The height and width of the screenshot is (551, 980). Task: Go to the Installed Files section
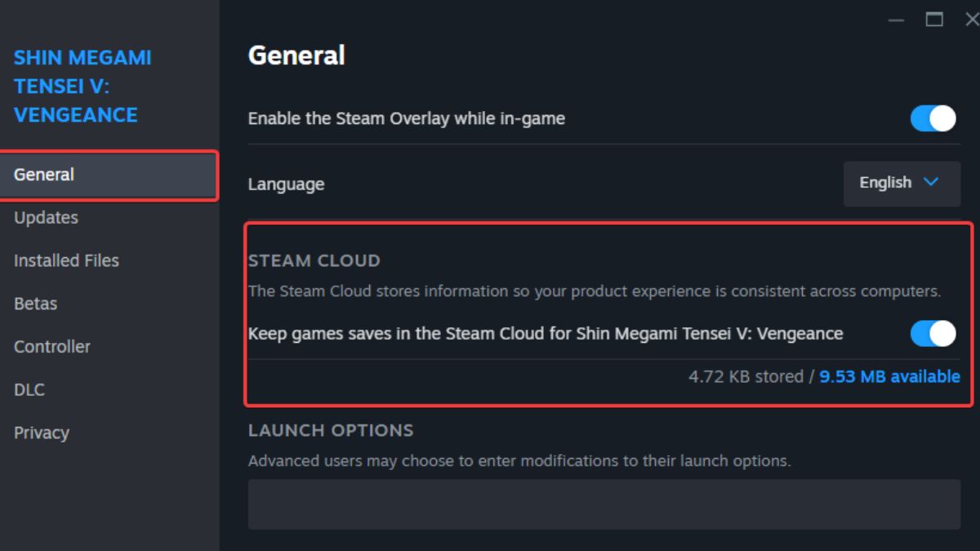(66, 260)
